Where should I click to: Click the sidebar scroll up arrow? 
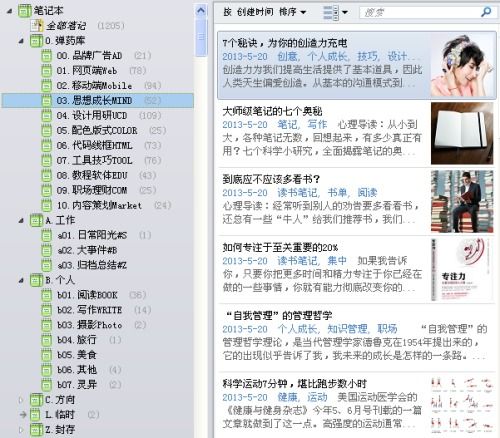[201, 11]
